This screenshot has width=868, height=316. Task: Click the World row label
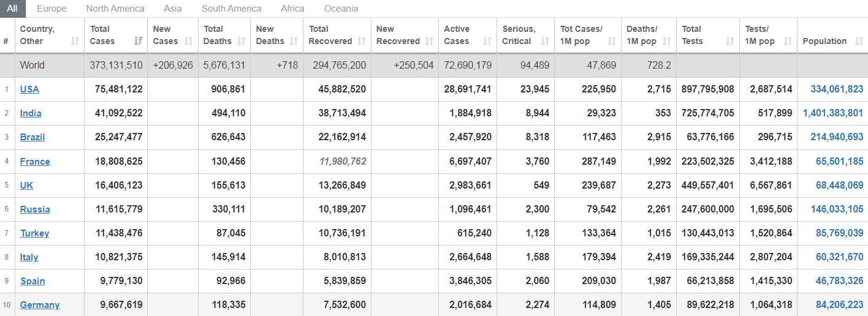[32, 66]
